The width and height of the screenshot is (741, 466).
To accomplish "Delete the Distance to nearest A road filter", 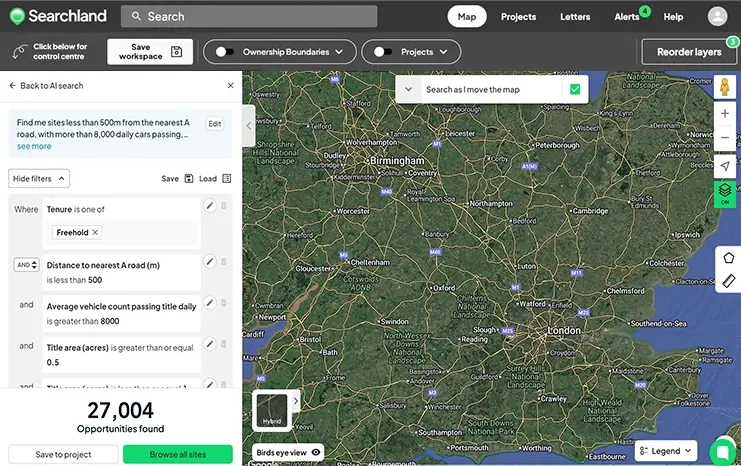I will coord(224,261).
